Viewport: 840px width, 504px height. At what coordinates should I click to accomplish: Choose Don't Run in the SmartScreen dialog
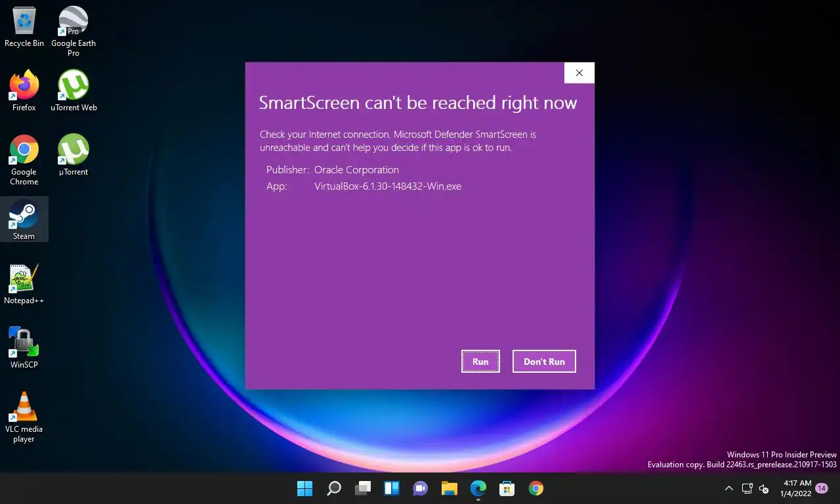click(544, 361)
